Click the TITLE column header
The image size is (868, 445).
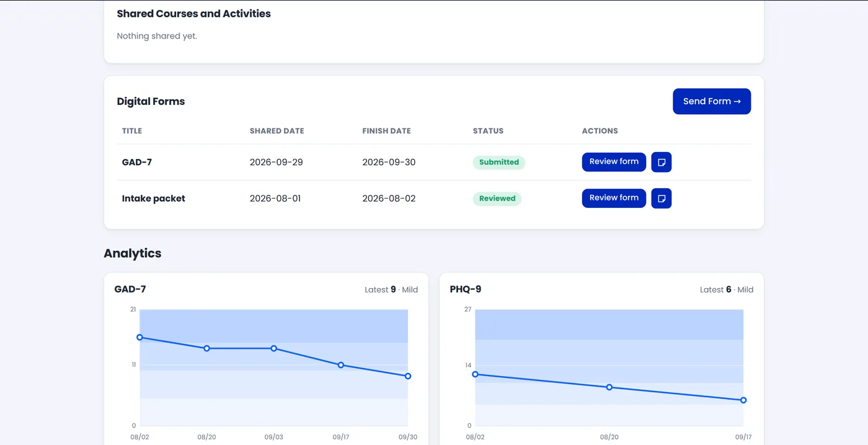[x=132, y=131]
